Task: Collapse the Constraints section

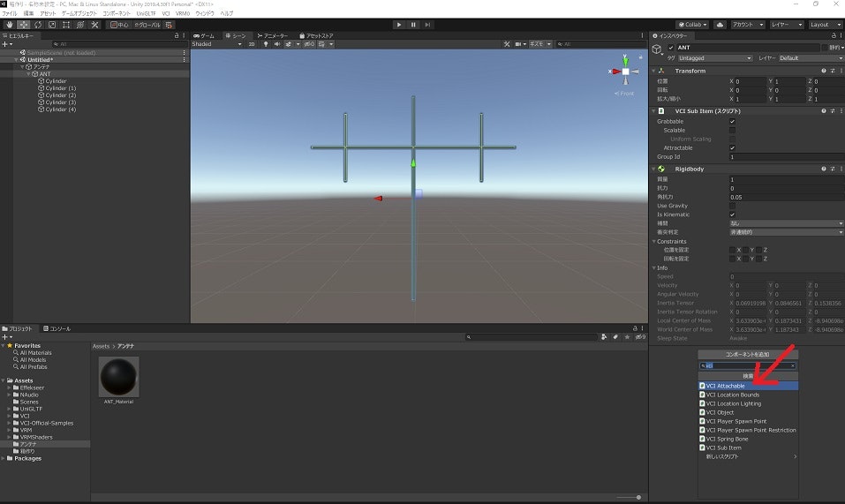Action: pyautogui.click(x=654, y=242)
